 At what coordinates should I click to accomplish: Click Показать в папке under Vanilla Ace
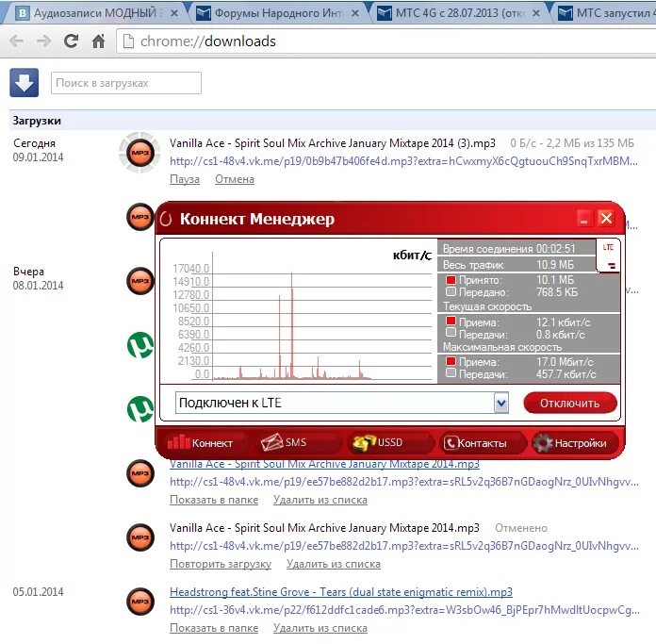tap(214, 500)
